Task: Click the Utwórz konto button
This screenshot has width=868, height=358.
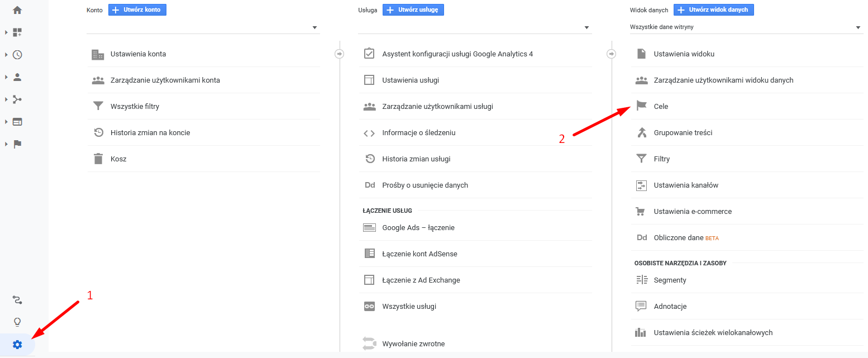Action: pos(137,9)
